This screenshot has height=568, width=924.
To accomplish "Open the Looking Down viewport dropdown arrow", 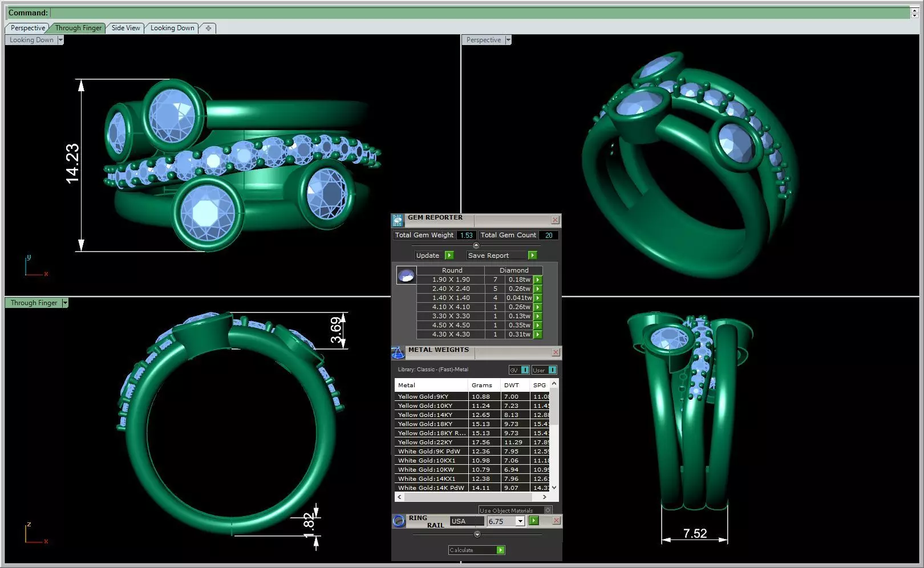I will click(x=60, y=40).
